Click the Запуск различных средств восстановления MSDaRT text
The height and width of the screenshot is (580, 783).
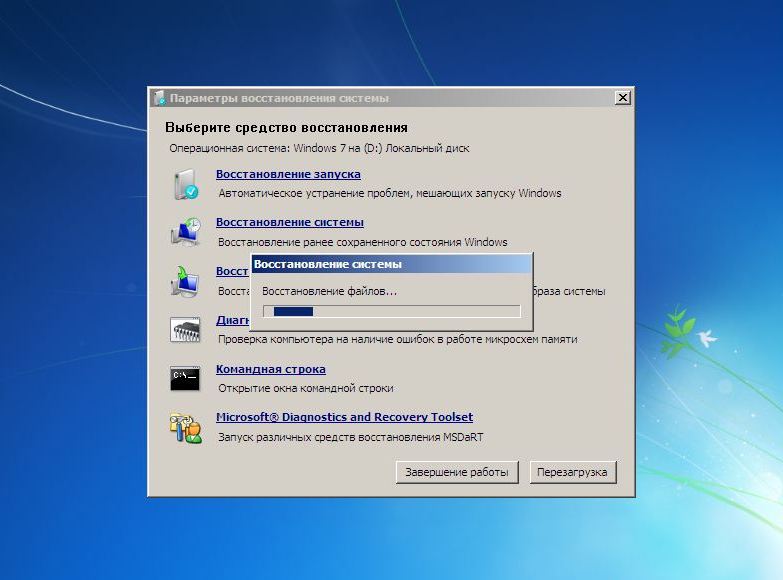[351, 437]
